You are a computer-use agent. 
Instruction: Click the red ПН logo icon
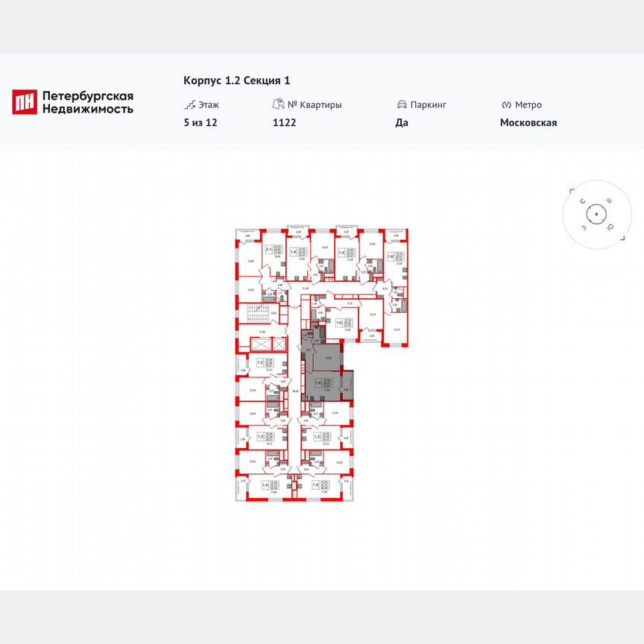pos(25,102)
